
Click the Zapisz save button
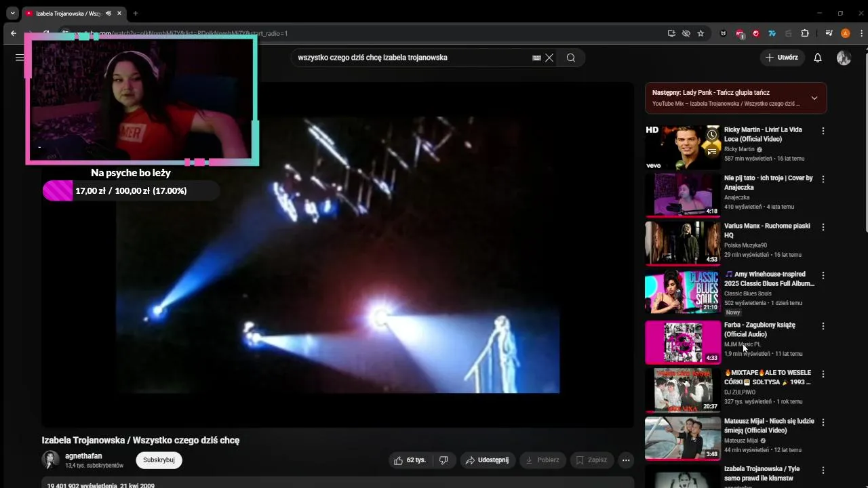(x=591, y=460)
